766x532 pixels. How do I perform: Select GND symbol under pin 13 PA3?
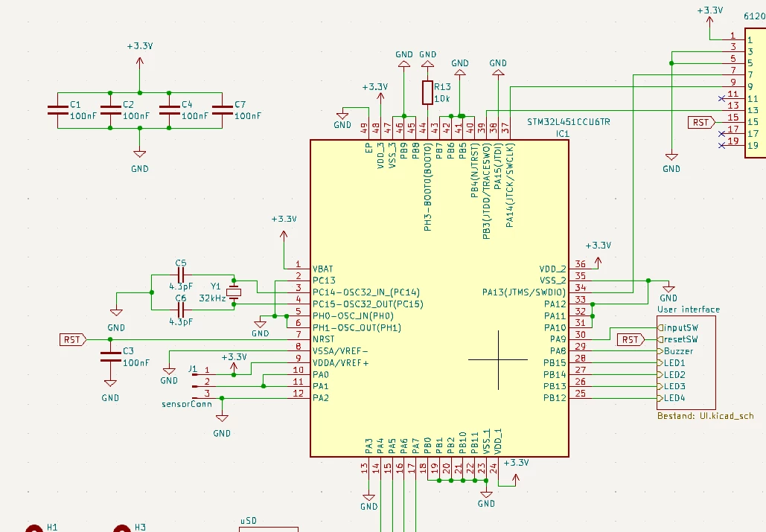[x=368, y=497]
